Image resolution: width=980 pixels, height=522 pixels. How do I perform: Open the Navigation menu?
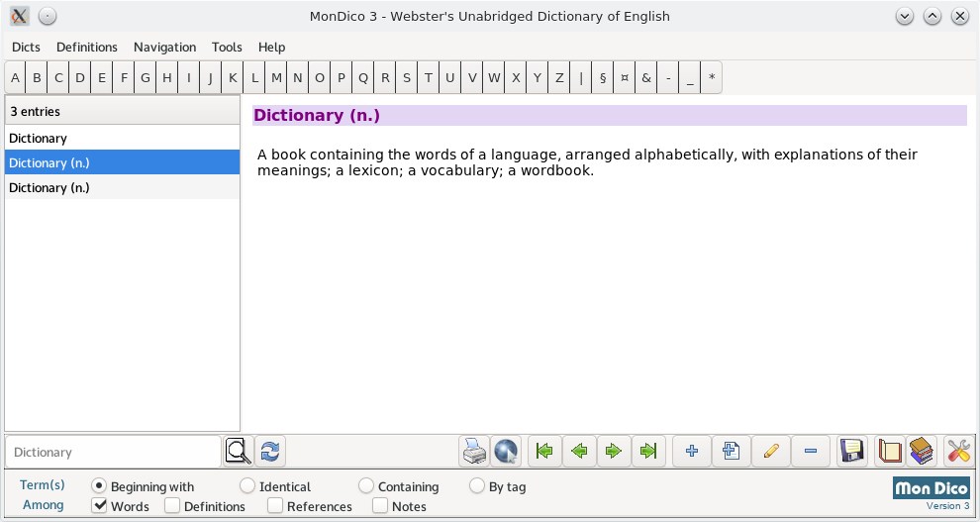coord(165,47)
